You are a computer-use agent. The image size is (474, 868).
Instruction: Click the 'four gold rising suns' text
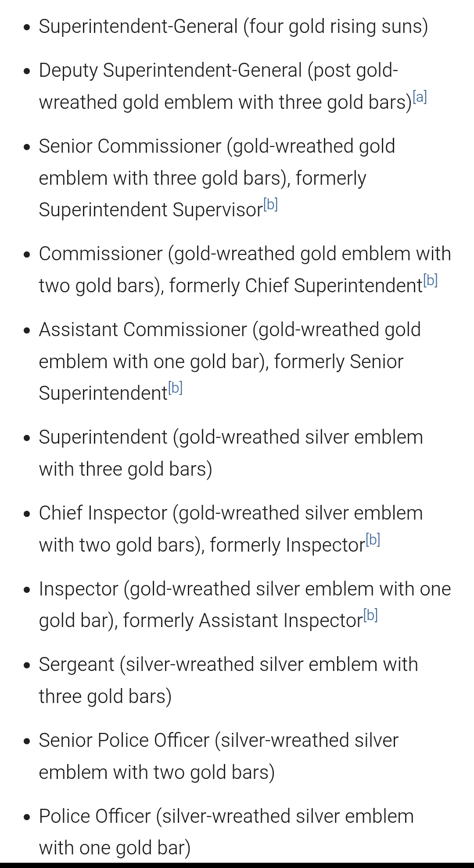[x=335, y=26]
